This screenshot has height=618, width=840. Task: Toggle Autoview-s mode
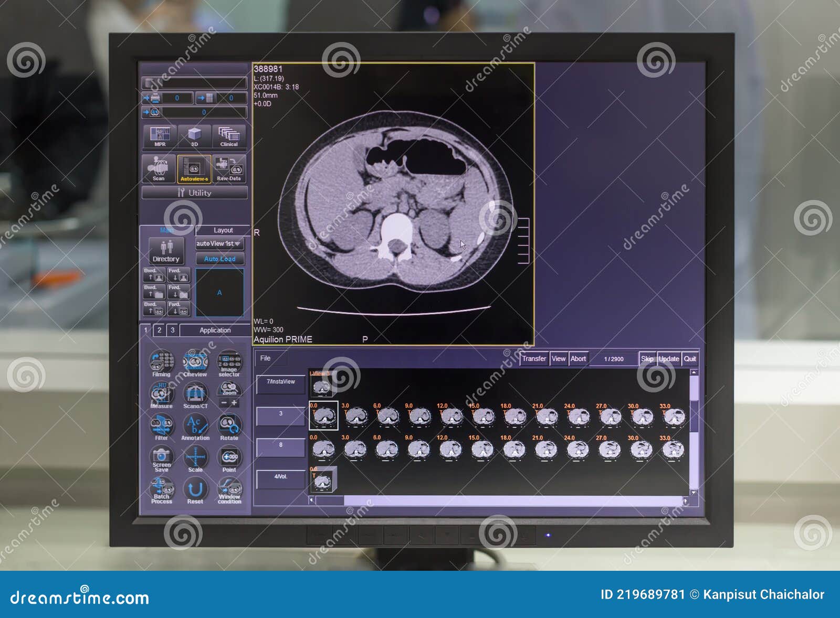[195, 169]
